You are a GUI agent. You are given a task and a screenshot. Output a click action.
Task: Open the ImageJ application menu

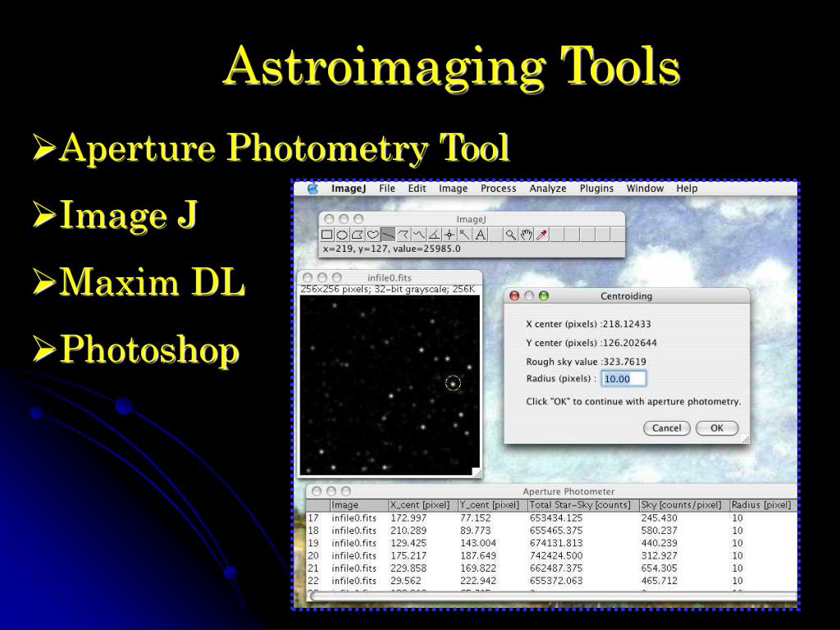(x=348, y=189)
